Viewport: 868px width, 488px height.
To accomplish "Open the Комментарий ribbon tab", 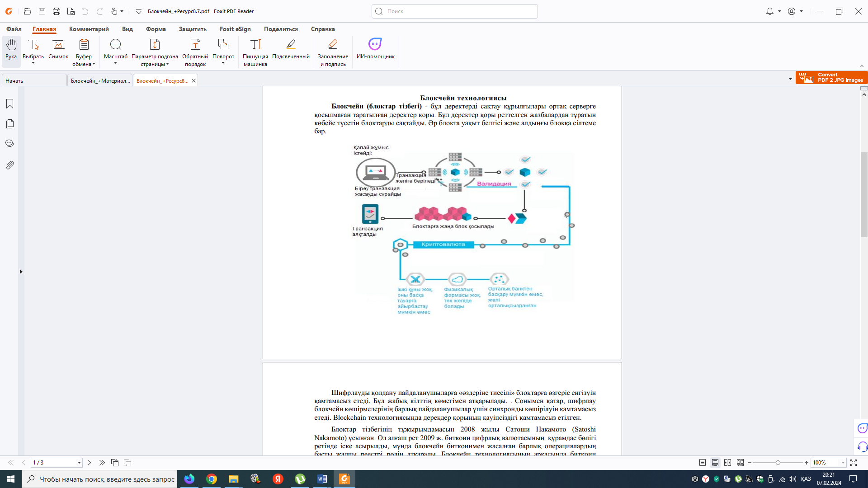I will point(89,29).
